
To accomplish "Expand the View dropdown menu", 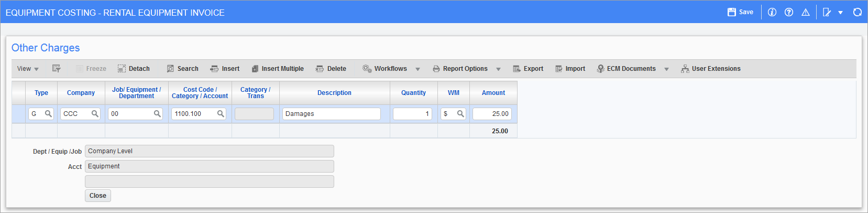I will point(28,69).
